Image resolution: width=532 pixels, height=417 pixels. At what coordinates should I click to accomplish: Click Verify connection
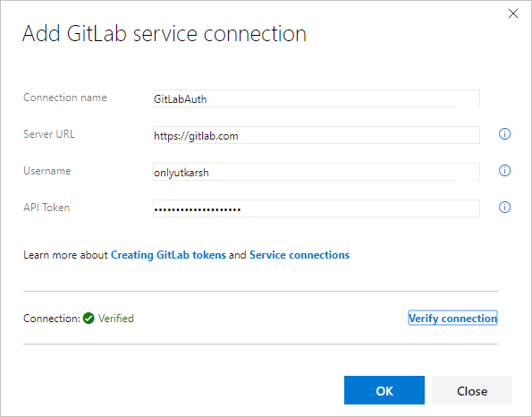452,319
